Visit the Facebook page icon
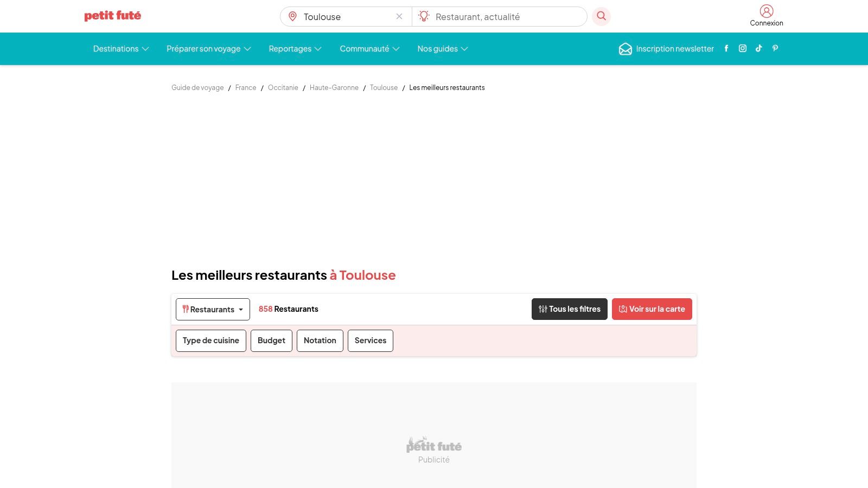The image size is (868, 488). 726,48
